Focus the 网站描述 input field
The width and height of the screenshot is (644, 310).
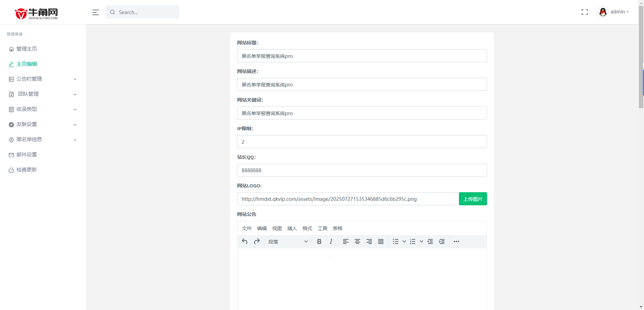(x=362, y=84)
